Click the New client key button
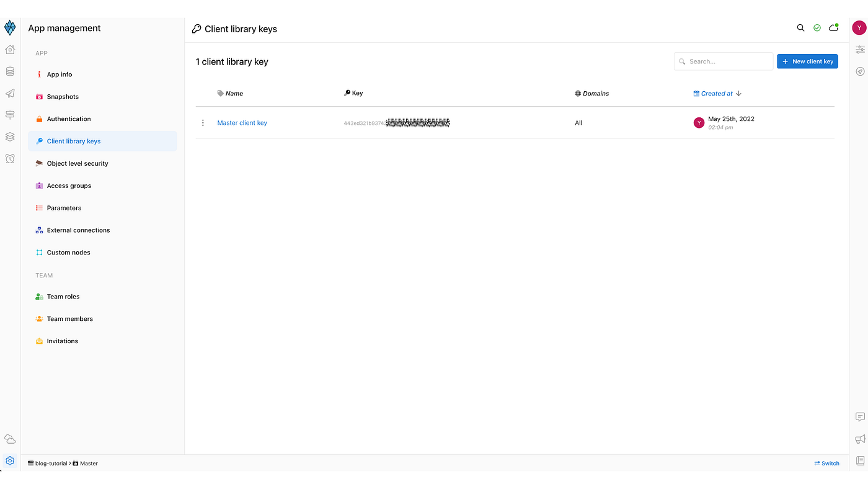Viewport: 868px width, 489px height. (x=807, y=61)
